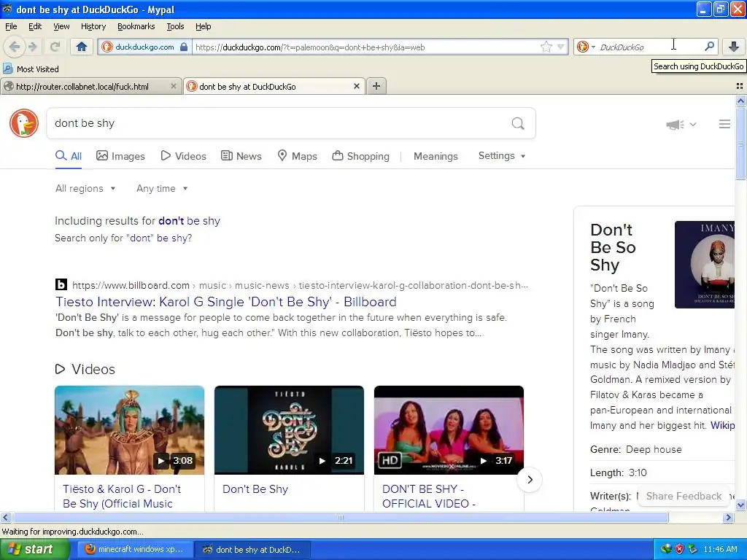Go forward with the forward arrow
The width and height of the screenshot is (747, 560).
coord(32,47)
